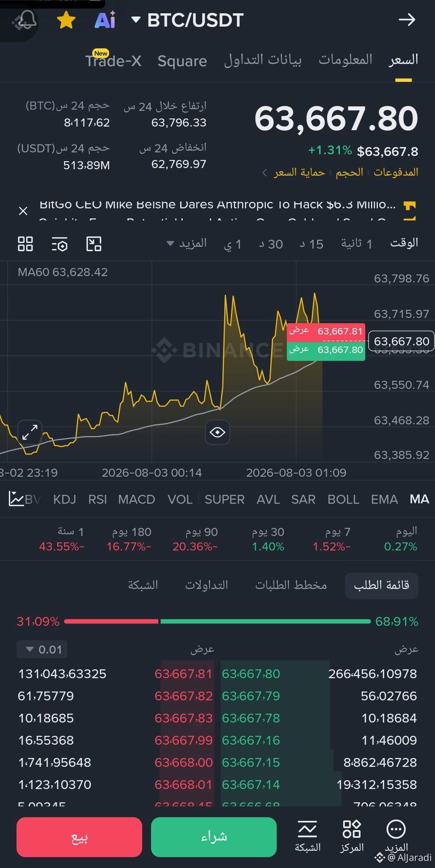Select the 1 ي timeframe

click(x=232, y=244)
